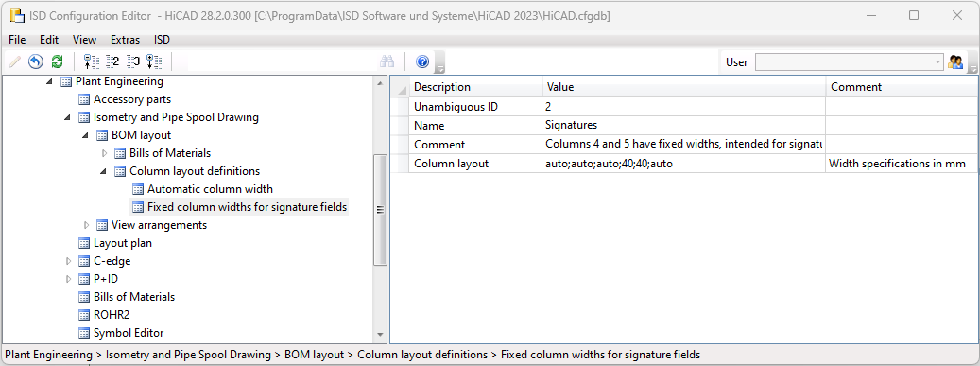This screenshot has height=366, width=980.
Task: Click the table icon beside Layout plan
Action: (84, 243)
